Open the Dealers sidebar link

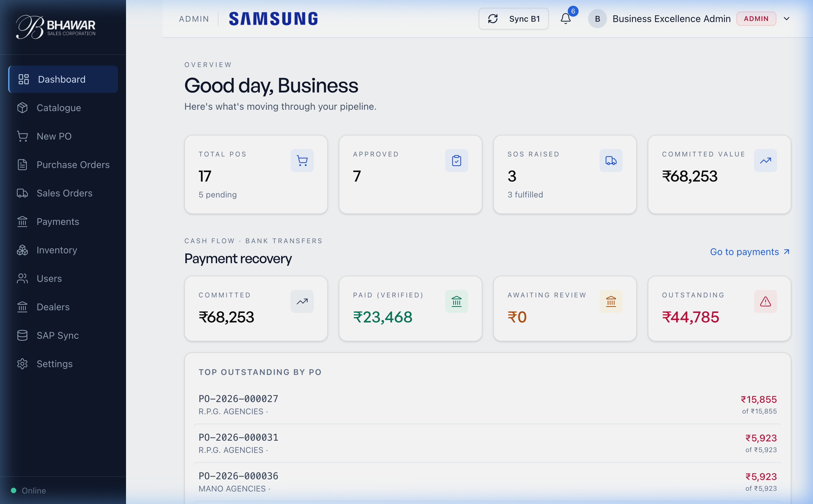click(x=63, y=307)
